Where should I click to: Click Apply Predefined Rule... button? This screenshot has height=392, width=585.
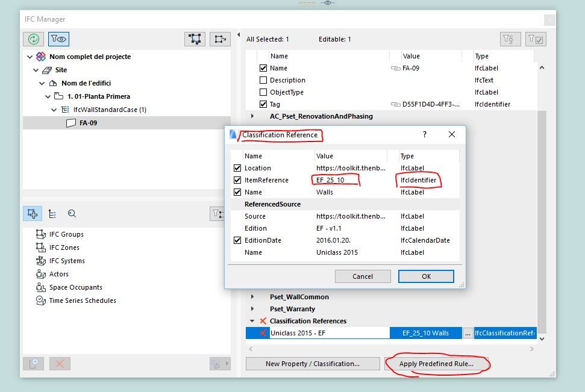tap(436, 364)
